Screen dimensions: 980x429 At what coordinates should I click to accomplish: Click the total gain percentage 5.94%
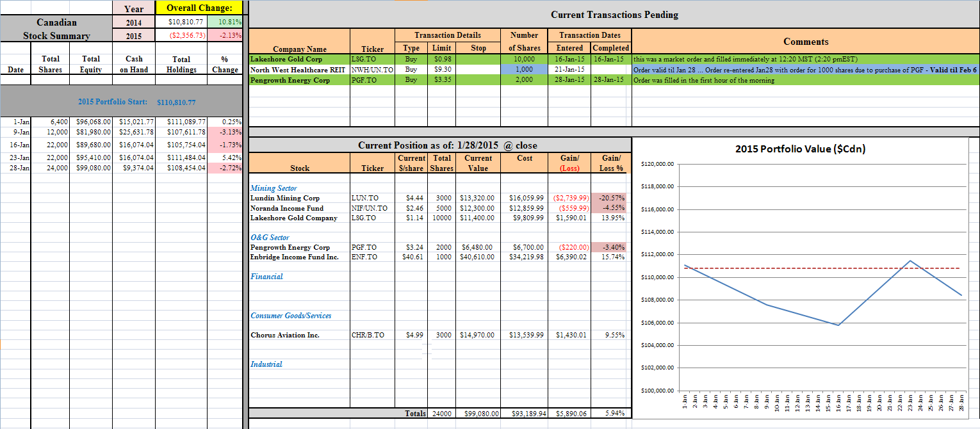click(611, 414)
